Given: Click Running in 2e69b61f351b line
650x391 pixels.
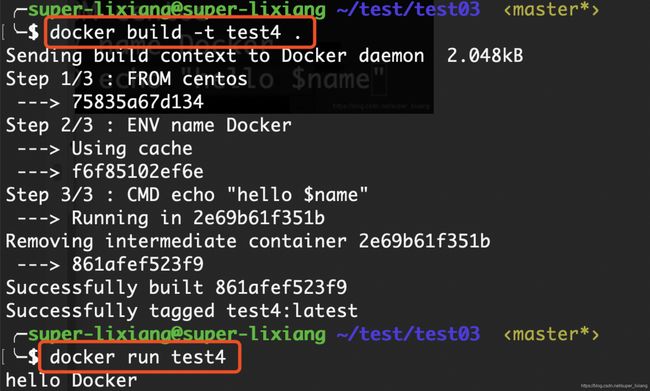Looking at the screenshot, I should point(171,218).
